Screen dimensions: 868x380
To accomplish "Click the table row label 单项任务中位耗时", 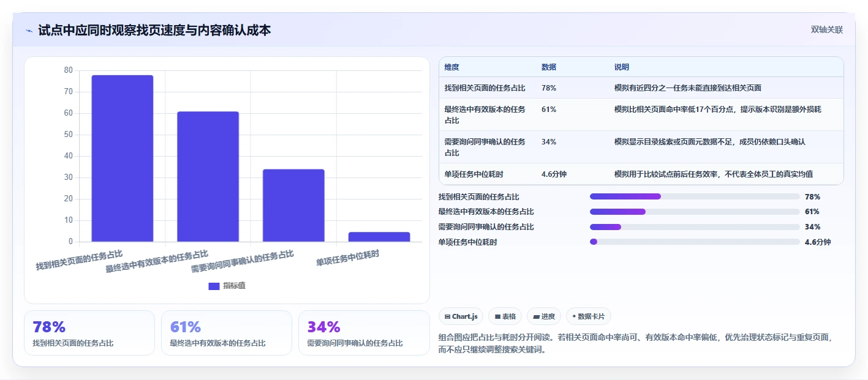I will tap(474, 174).
